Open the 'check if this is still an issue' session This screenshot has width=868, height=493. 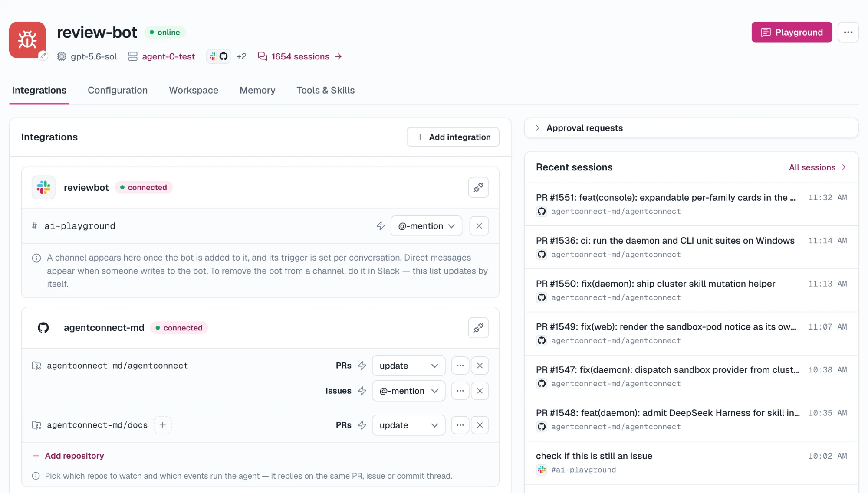pyautogui.click(x=691, y=463)
